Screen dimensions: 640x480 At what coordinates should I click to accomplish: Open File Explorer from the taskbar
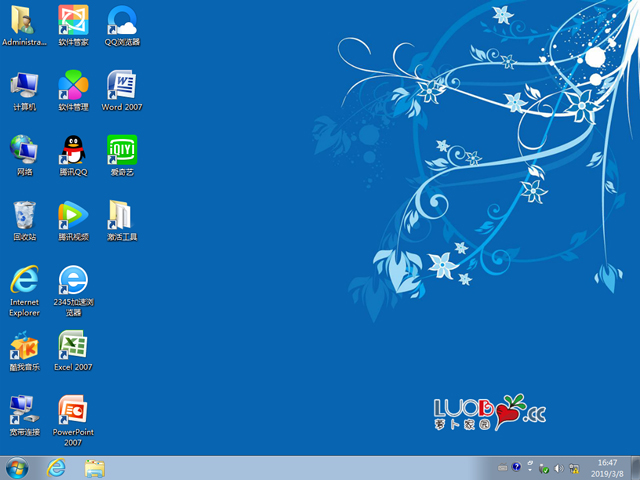tap(95, 467)
